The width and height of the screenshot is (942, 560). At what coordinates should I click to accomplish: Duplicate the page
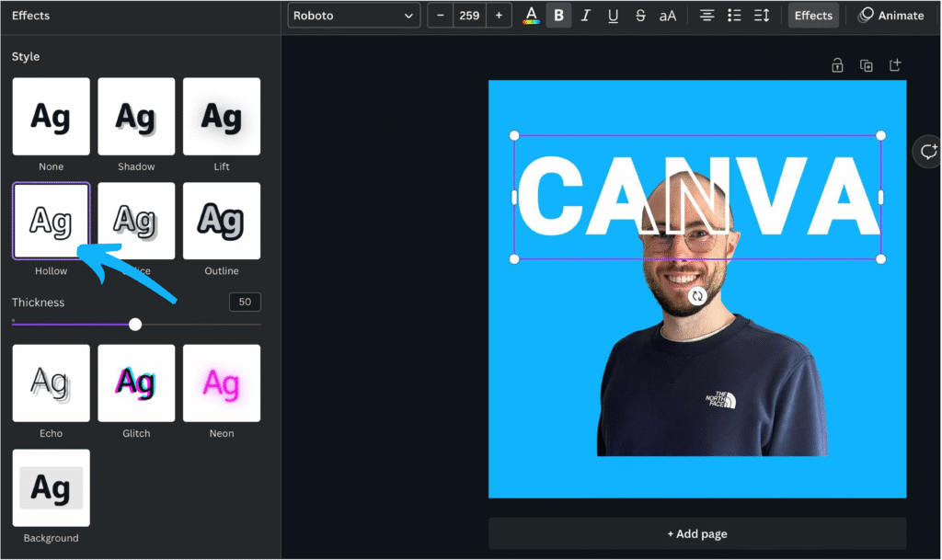pyautogui.click(x=867, y=65)
